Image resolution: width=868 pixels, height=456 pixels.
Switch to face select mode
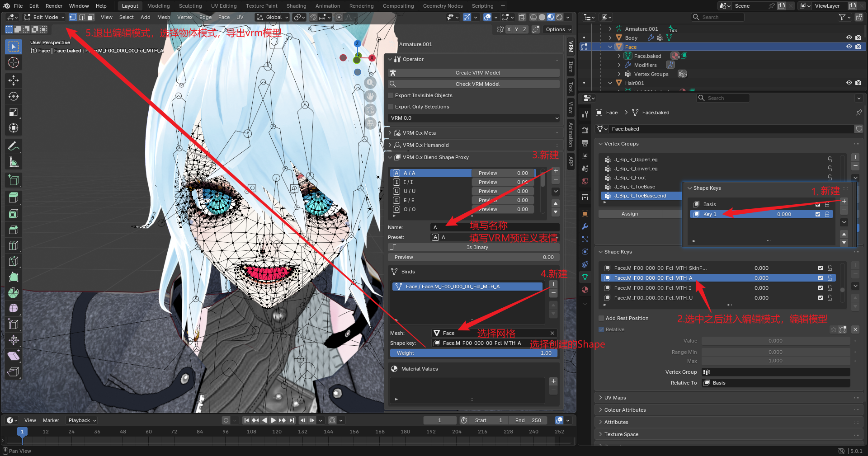[x=90, y=17]
